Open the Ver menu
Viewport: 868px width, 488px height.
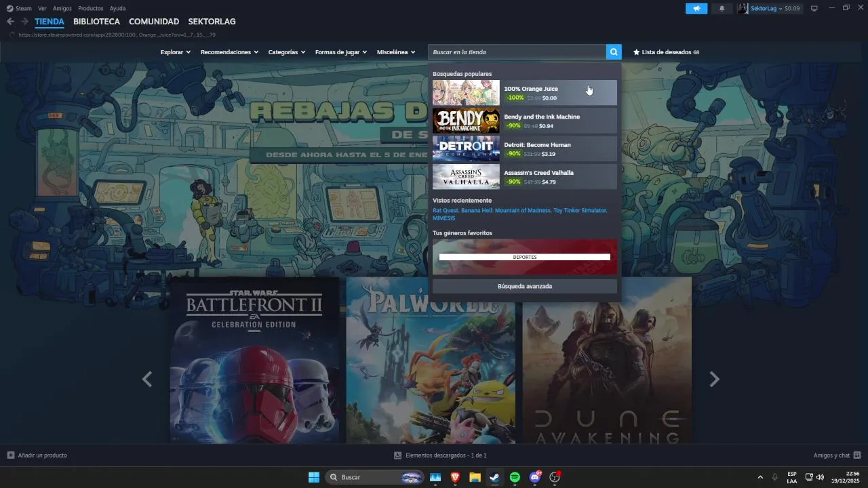click(x=42, y=8)
